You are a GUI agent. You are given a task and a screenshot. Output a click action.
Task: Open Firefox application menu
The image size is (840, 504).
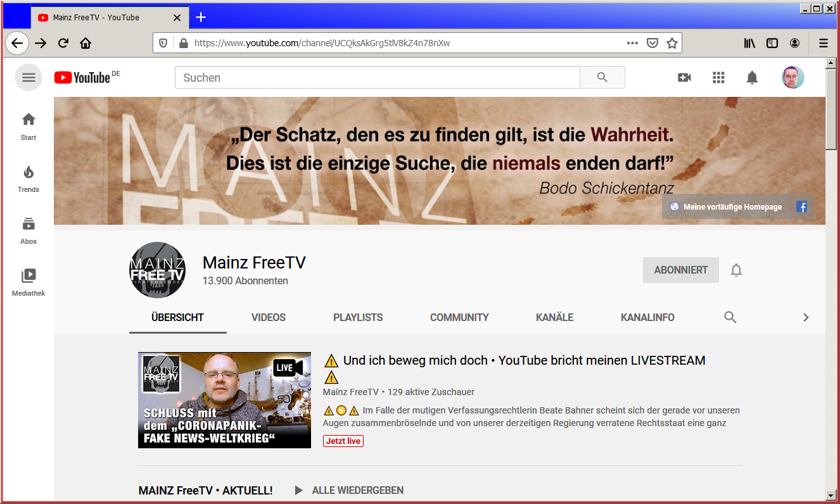824,43
